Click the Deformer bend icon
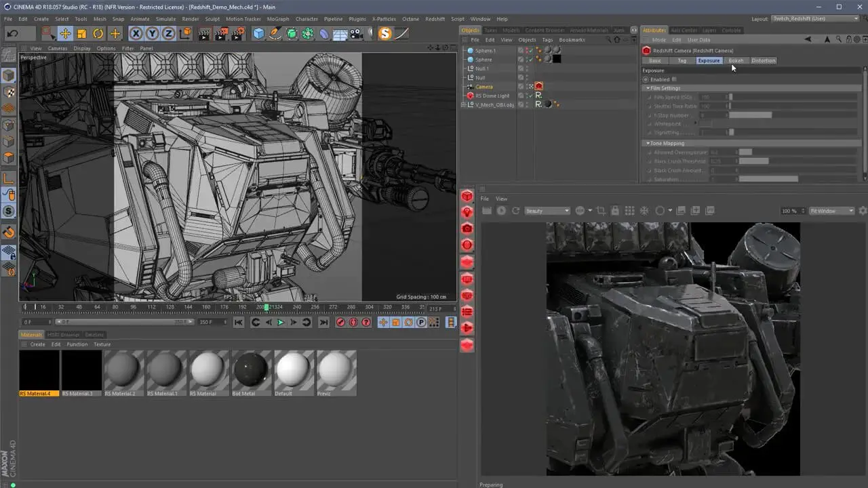The height and width of the screenshot is (488, 868). pyautogui.click(x=324, y=33)
